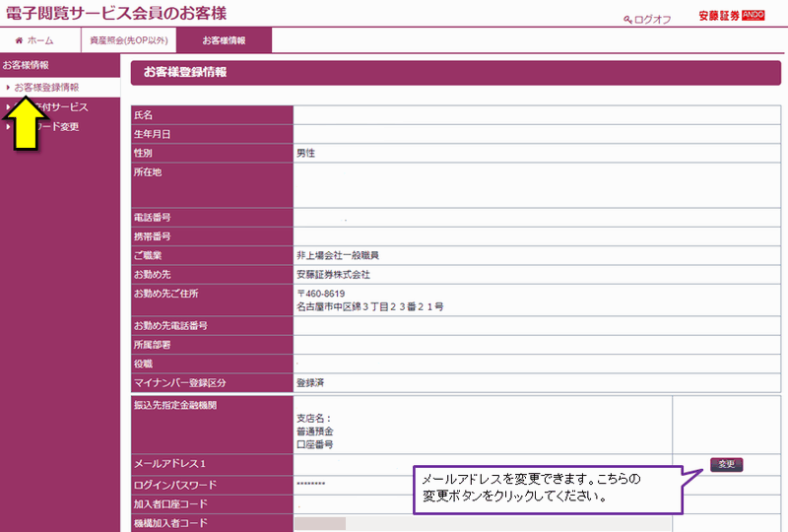Screen dimensions: 788x532
Task: Click the 安藤証券株式会社 value
Action: [333, 275]
